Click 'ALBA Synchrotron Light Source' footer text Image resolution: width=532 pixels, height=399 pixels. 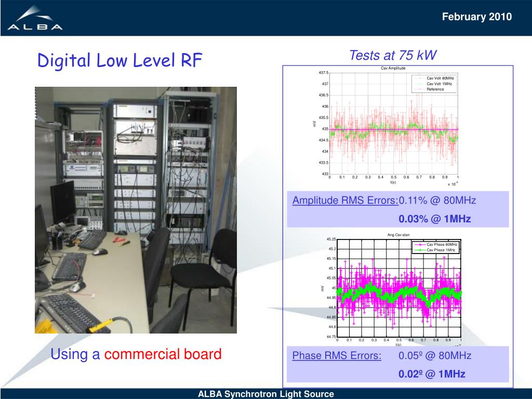coord(265,394)
